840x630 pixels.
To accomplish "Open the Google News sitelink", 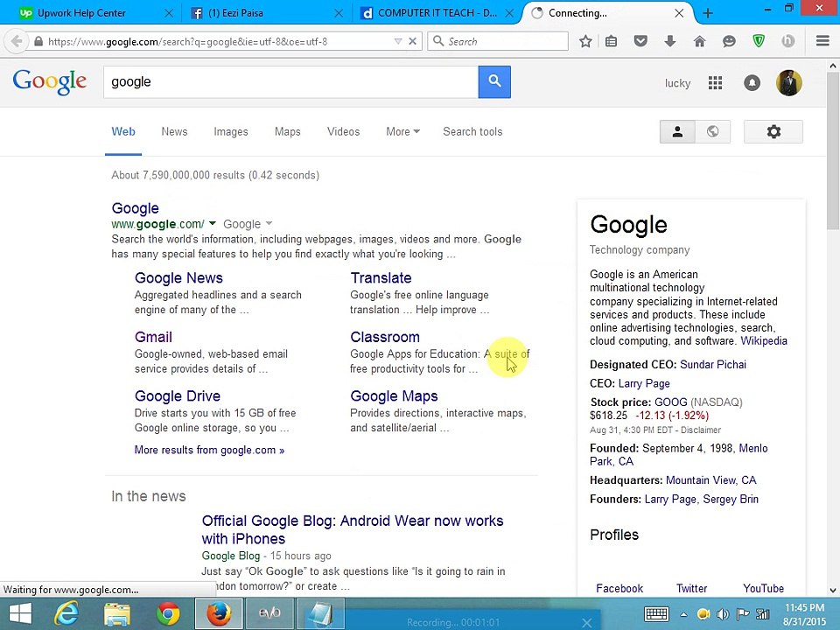I will pos(178,277).
